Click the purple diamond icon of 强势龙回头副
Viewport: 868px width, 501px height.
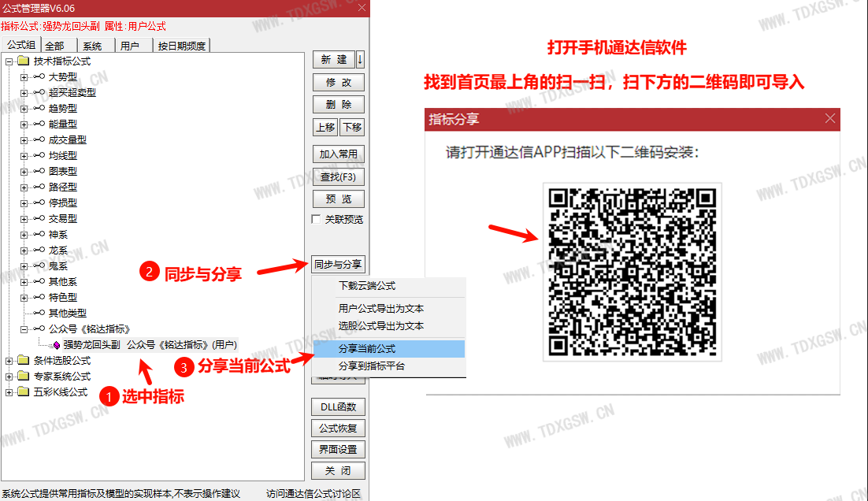click(x=57, y=346)
